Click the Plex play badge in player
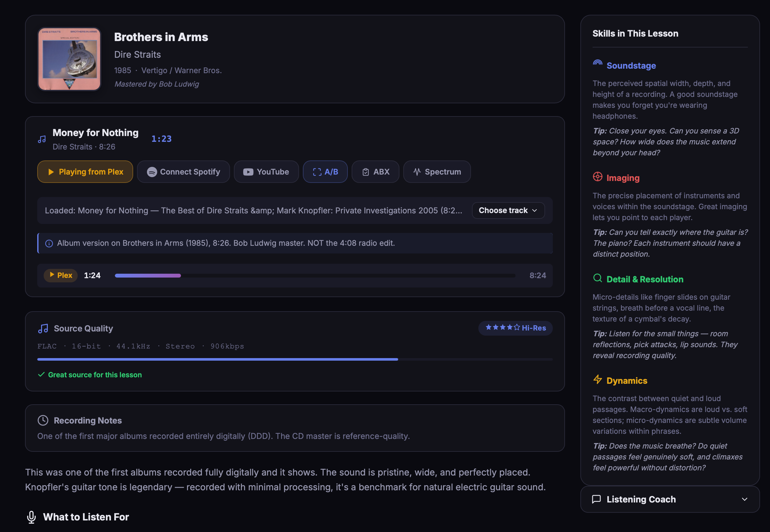This screenshot has height=532, width=770. (61, 275)
